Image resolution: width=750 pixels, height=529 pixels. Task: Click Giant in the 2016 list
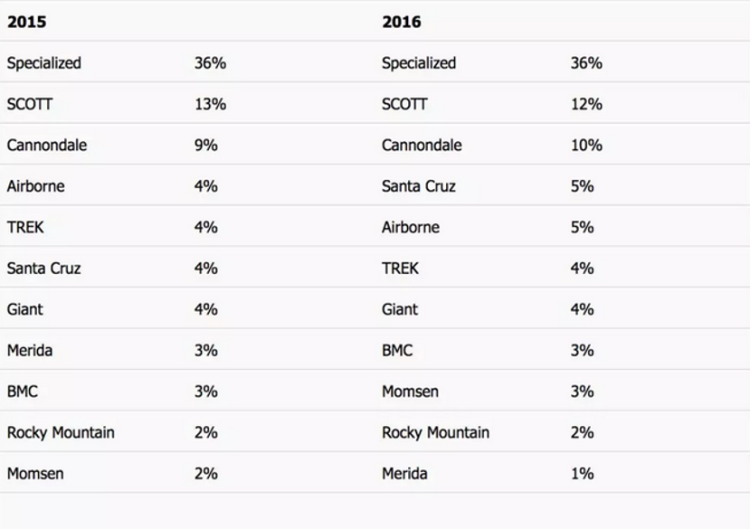pyautogui.click(x=400, y=309)
